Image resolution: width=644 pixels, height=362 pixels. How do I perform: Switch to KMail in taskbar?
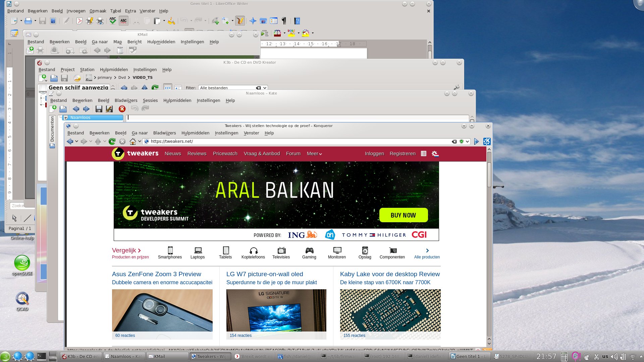(x=167, y=356)
